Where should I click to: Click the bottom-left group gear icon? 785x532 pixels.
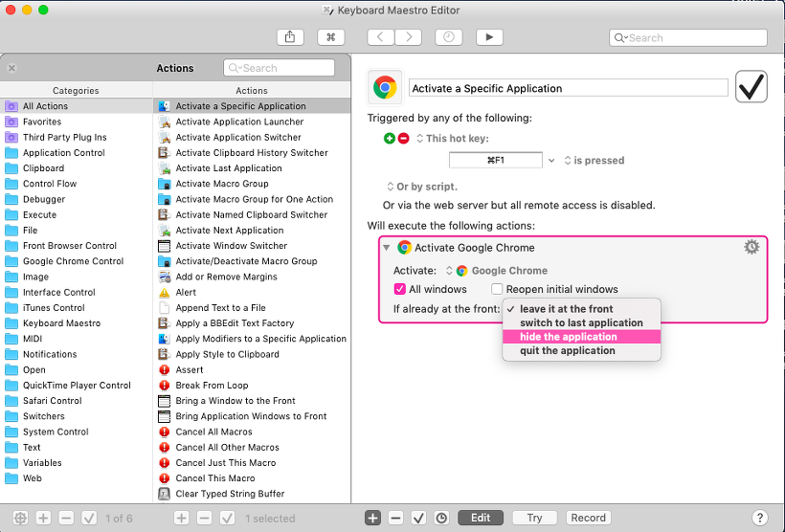(20, 518)
